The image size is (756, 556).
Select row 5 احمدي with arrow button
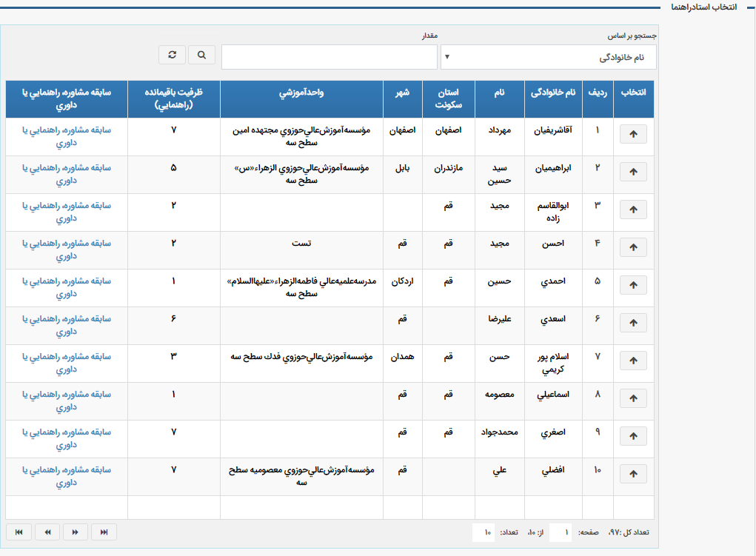click(x=633, y=285)
